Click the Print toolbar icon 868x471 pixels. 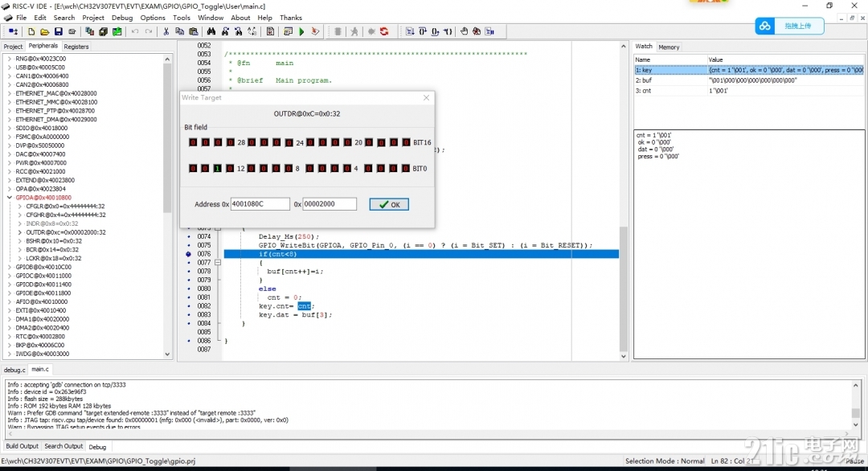tap(72, 31)
